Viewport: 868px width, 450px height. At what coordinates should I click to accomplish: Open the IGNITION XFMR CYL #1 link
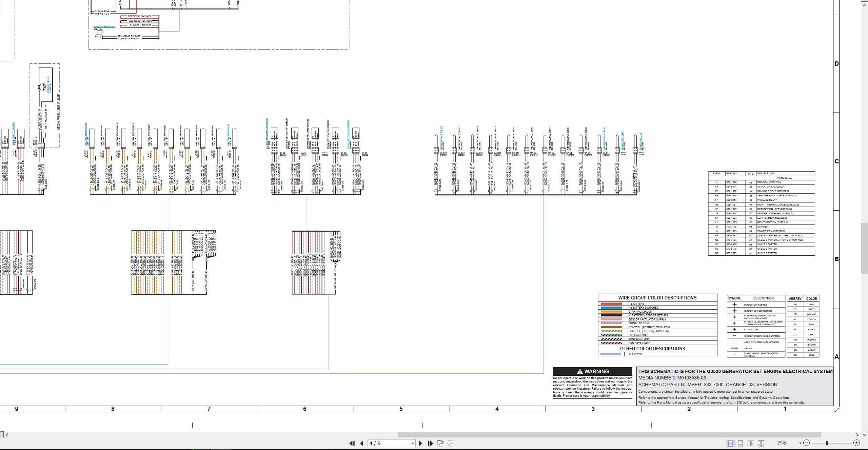tap(229, 135)
